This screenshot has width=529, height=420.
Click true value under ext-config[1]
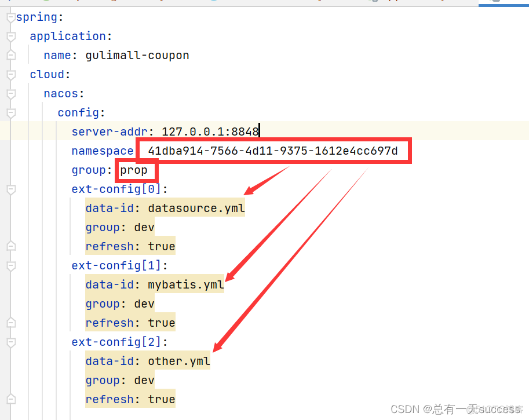click(x=161, y=323)
